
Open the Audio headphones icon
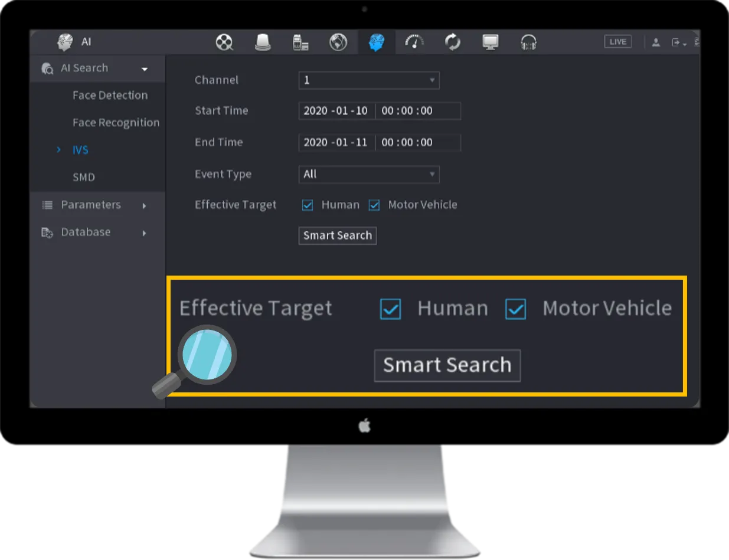pyautogui.click(x=528, y=42)
